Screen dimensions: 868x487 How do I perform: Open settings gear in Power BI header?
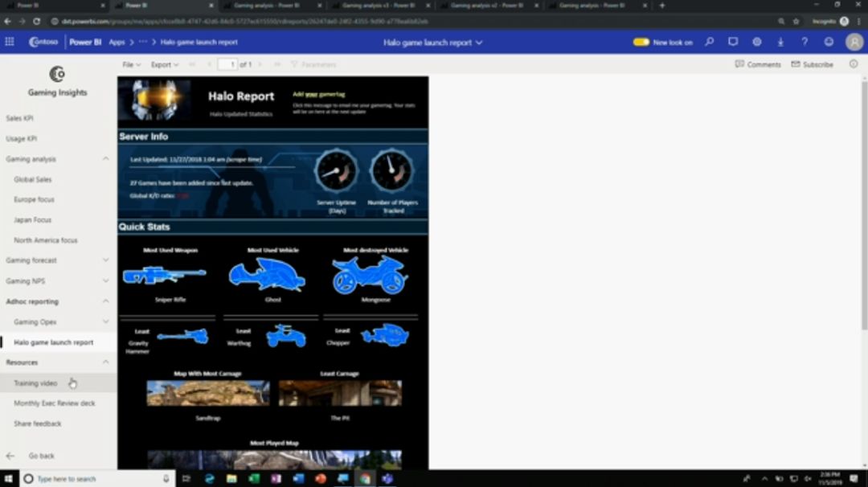[757, 42]
